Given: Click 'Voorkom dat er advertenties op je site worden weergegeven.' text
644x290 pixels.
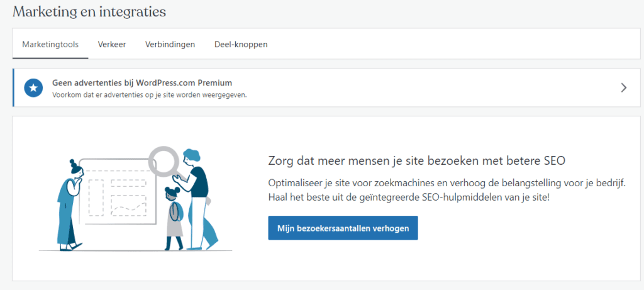Looking at the screenshot, I should [150, 95].
